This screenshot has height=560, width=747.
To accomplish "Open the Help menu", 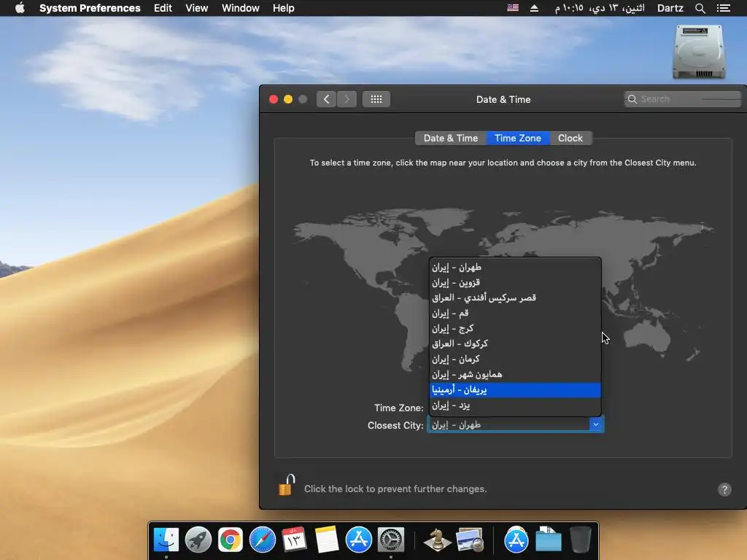I will coord(284,8).
